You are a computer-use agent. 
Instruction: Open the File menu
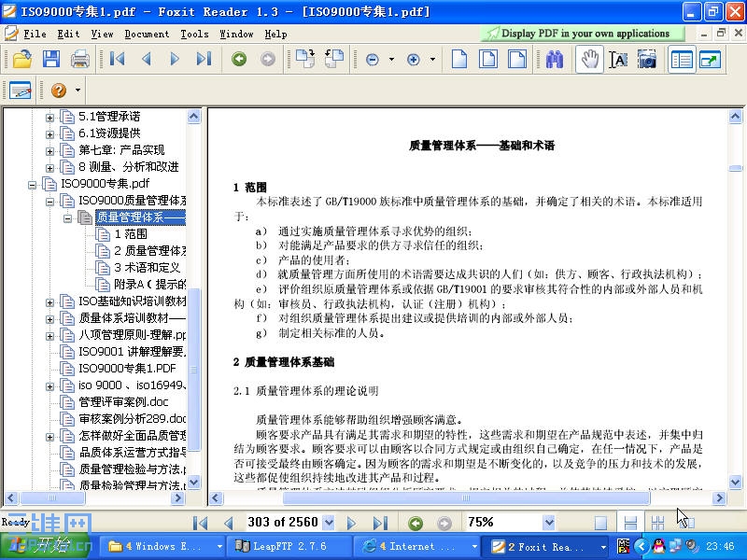[35, 34]
